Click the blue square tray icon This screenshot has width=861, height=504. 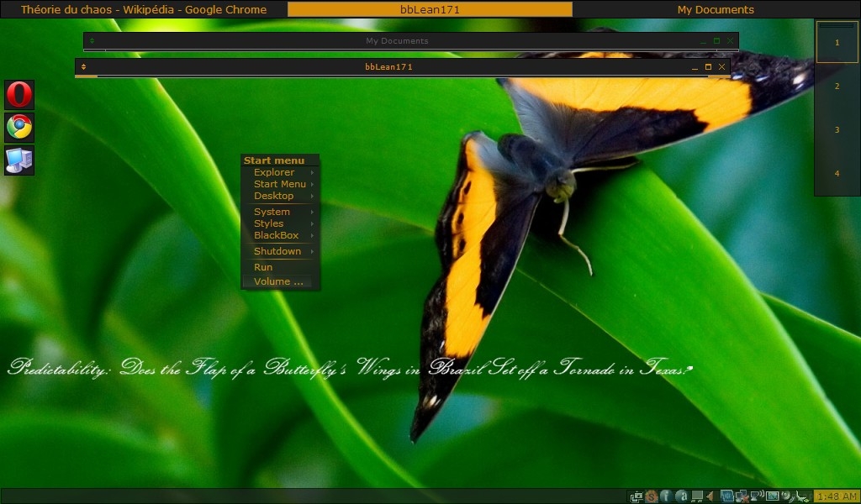727,496
